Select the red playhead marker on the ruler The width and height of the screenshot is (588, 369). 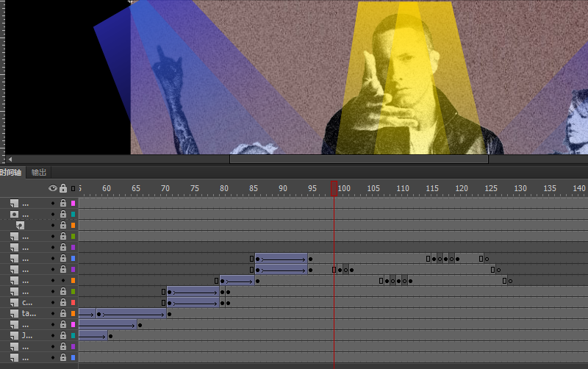coord(334,188)
